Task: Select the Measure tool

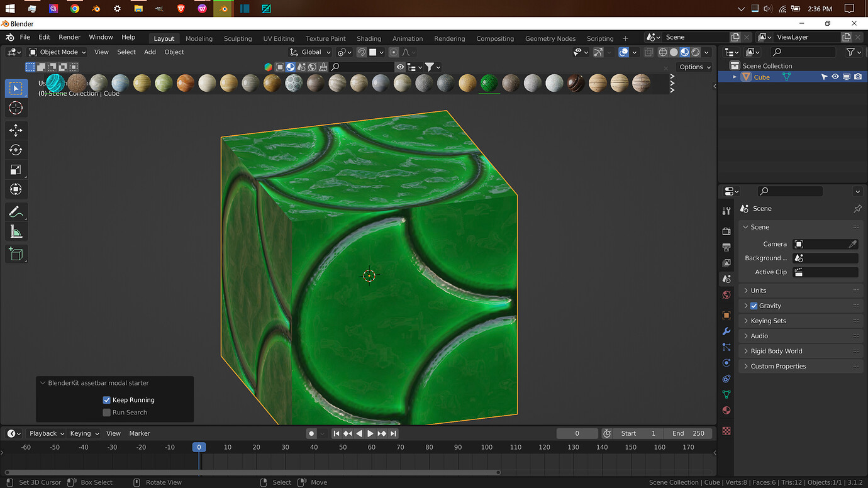Action: click(x=16, y=232)
